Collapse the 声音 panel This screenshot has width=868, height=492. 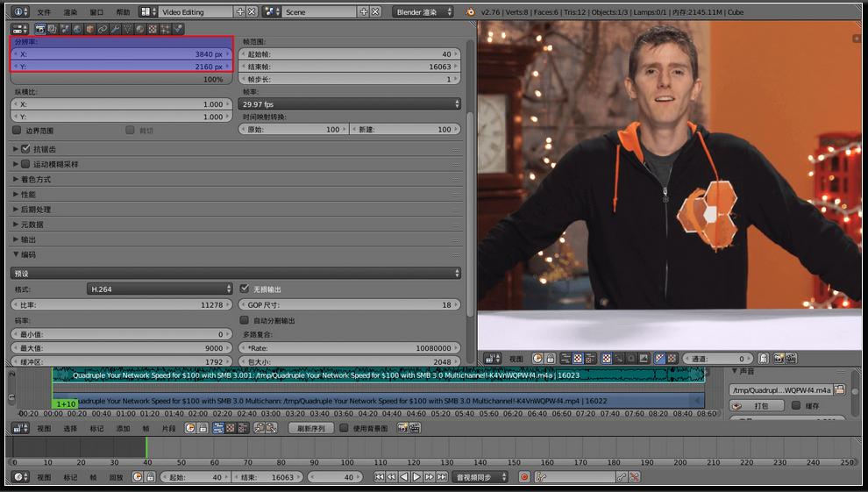[743, 371]
